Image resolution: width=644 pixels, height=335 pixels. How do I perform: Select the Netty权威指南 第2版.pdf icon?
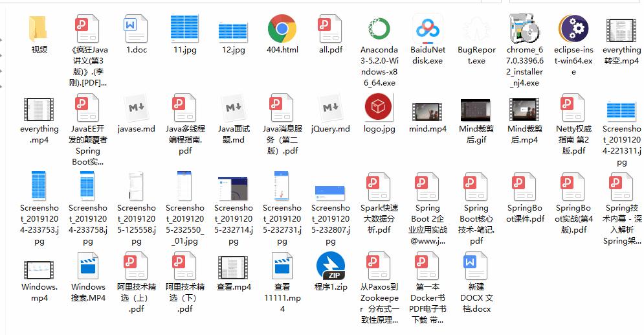tap(573, 108)
